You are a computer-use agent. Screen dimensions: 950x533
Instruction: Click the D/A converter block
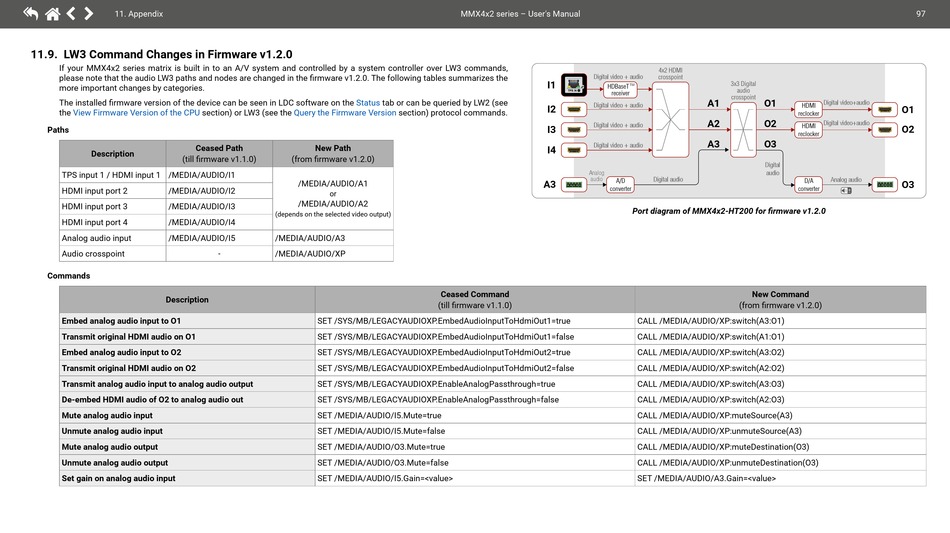coord(808,185)
